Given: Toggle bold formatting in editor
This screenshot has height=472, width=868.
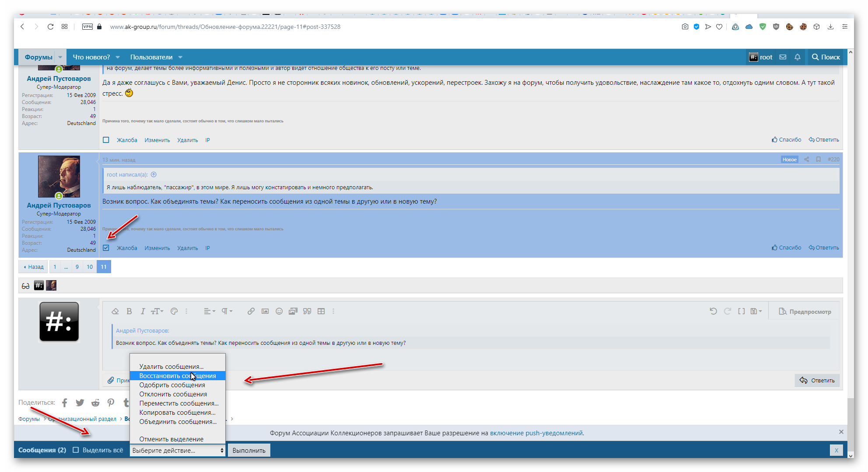Looking at the screenshot, I should (x=129, y=311).
